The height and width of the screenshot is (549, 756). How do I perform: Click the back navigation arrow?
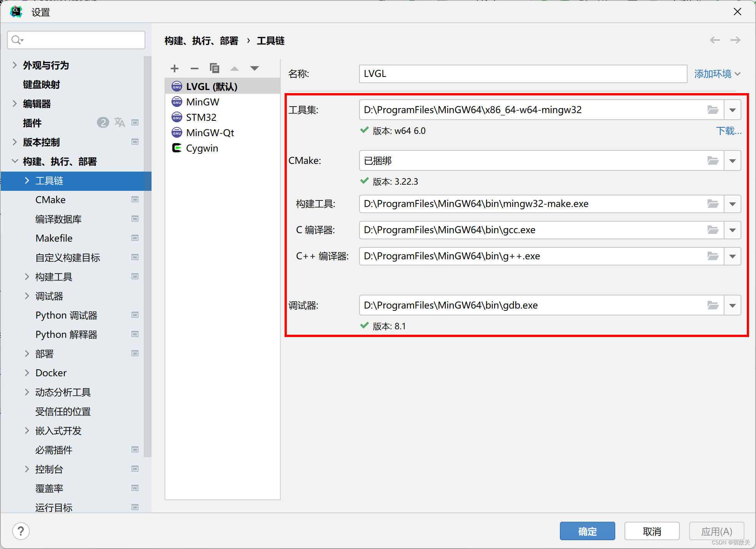click(x=714, y=40)
